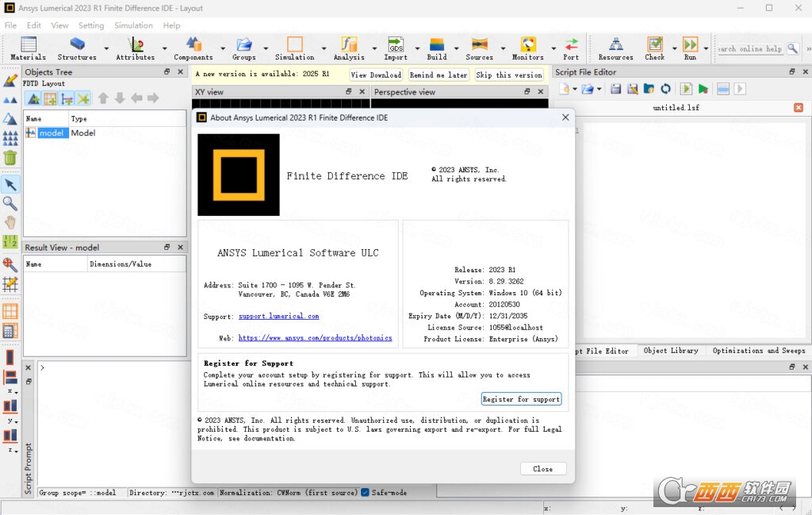Open the ansys.com products photonics link
The width and height of the screenshot is (812, 515).
315,338
